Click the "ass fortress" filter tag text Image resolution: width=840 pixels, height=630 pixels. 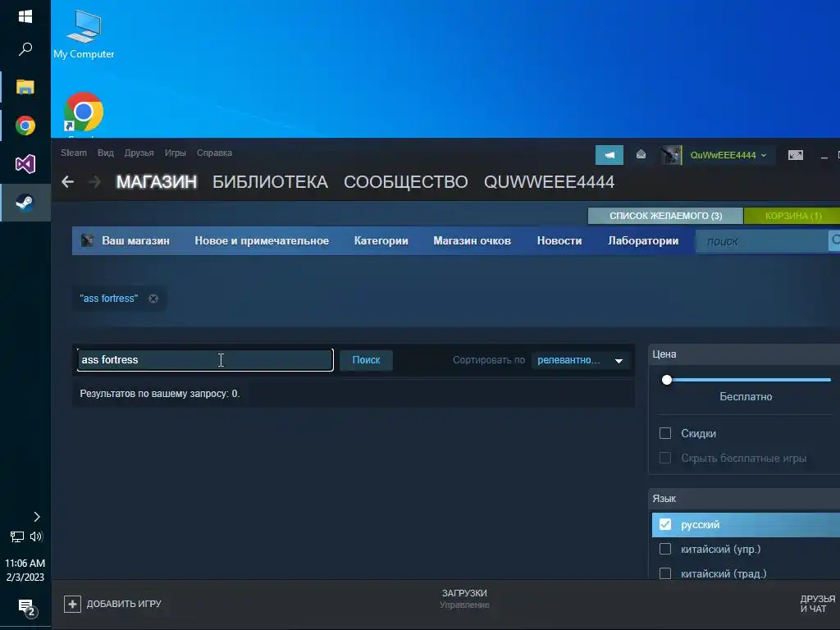[x=109, y=299]
